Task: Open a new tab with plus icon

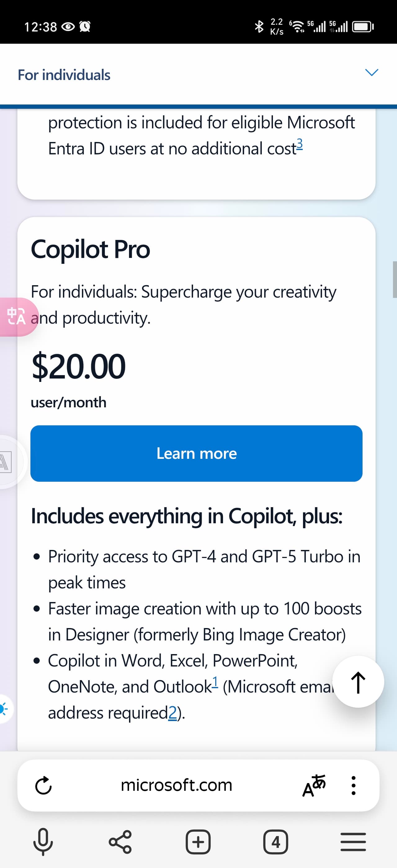Action: [198, 842]
